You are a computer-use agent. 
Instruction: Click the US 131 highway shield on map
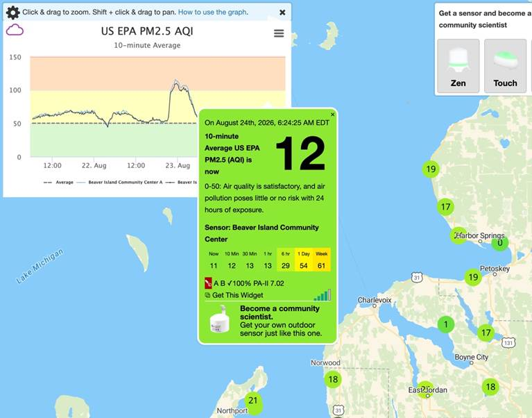click(508, 343)
